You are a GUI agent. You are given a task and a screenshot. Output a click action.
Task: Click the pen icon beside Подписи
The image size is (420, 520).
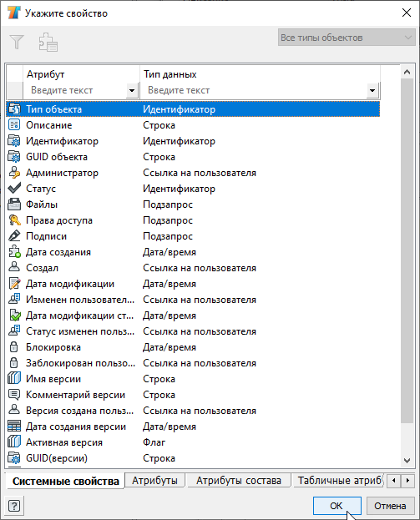point(14,236)
